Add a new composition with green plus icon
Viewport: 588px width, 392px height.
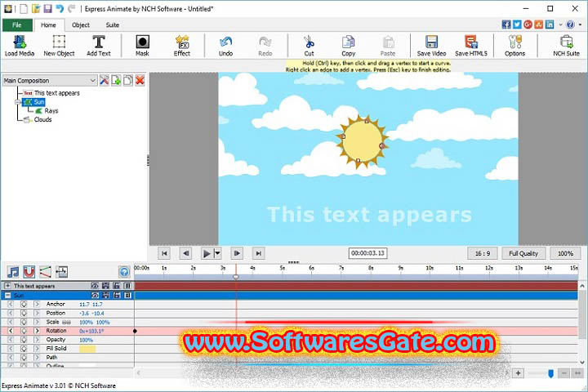click(116, 80)
